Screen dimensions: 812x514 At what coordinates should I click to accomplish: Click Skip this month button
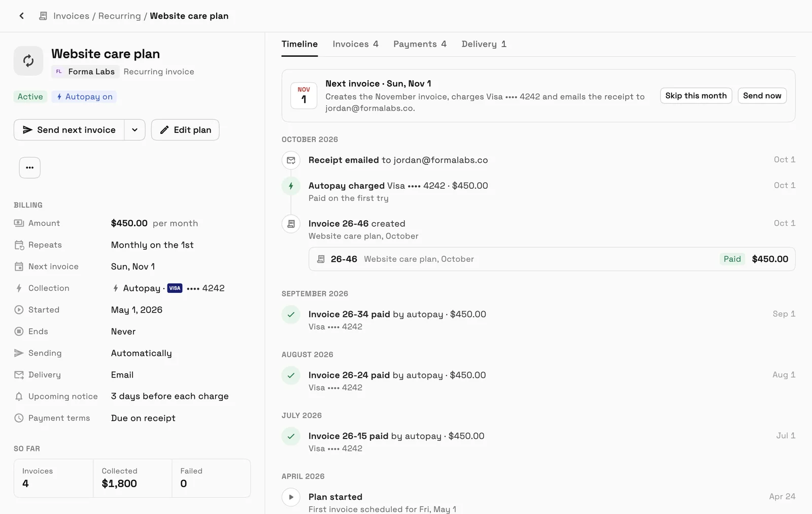[696, 95]
